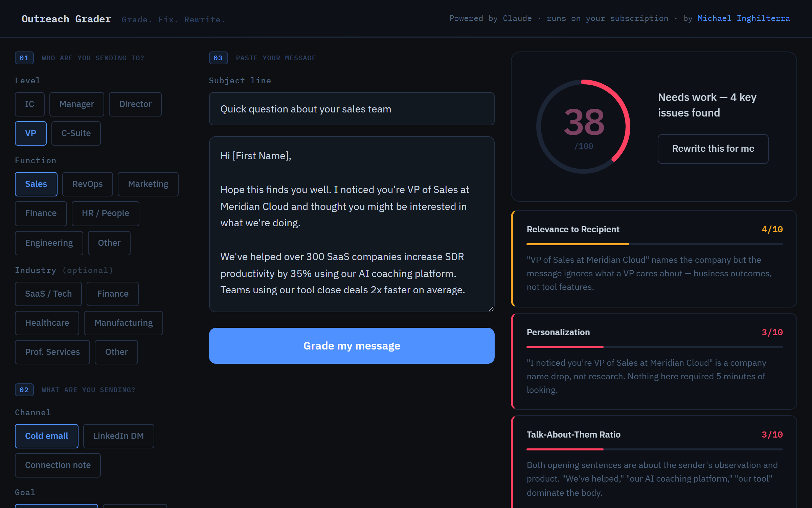Deselect the VP level chip
This screenshot has height=508, width=812.
31,133
